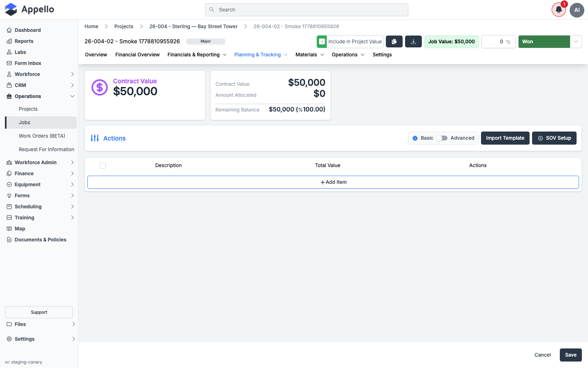The height and width of the screenshot is (375, 588).
Task: Switch the Basic/Advanced toggle
Action: [x=442, y=138]
